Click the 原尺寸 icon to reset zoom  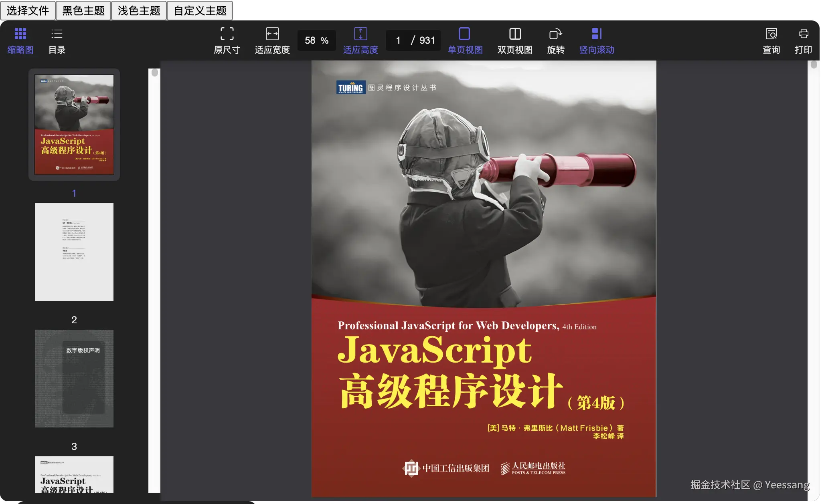coord(226,40)
